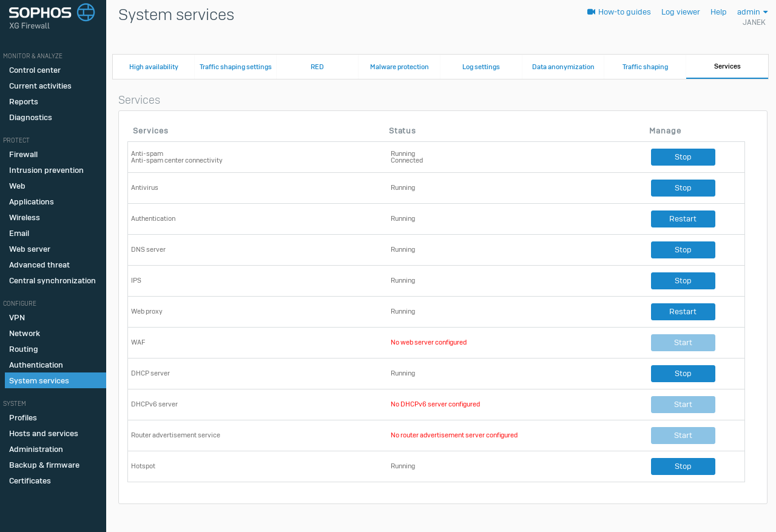Image resolution: width=776 pixels, height=532 pixels.
Task: Click the Help link
Action: pos(718,12)
